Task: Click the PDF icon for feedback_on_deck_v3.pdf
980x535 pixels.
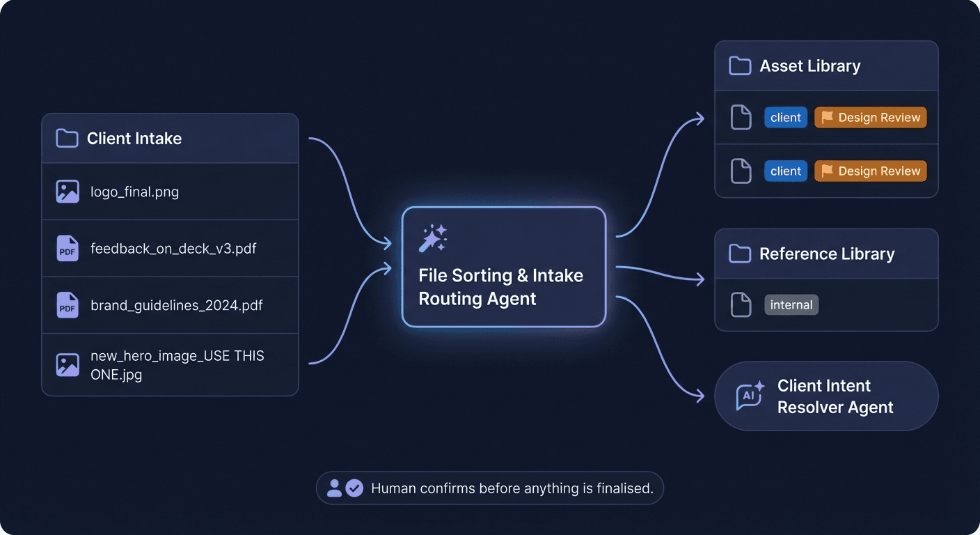Action: (x=67, y=248)
